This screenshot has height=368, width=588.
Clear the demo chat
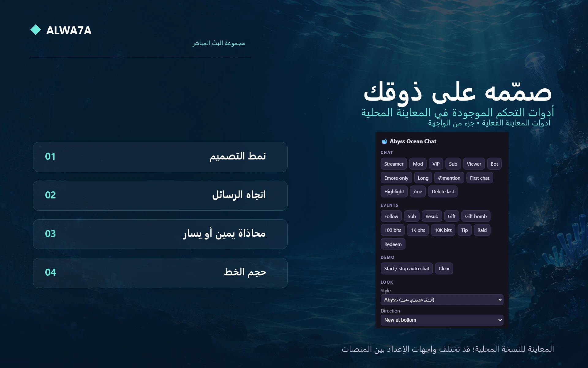click(444, 268)
